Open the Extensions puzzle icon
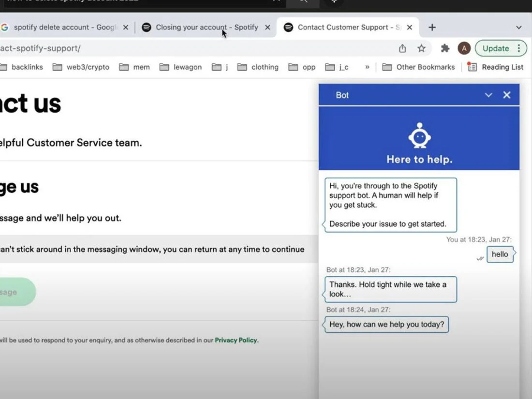The width and height of the screenshot is (532, 399). click(x=445, y=48)
